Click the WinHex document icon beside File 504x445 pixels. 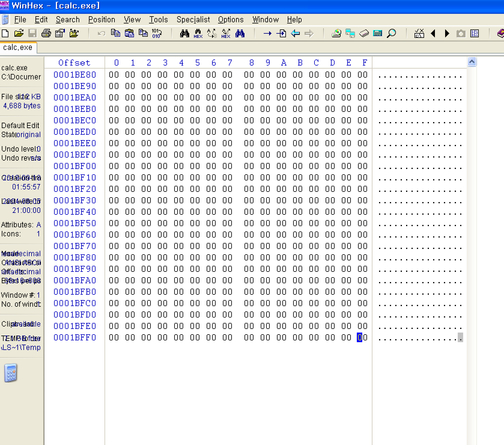coord(5,20)
